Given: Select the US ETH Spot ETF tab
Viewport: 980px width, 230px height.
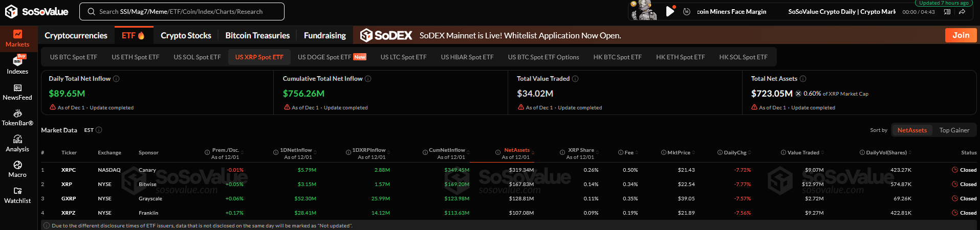Looking at the screenshot, I should coord(136,57).
